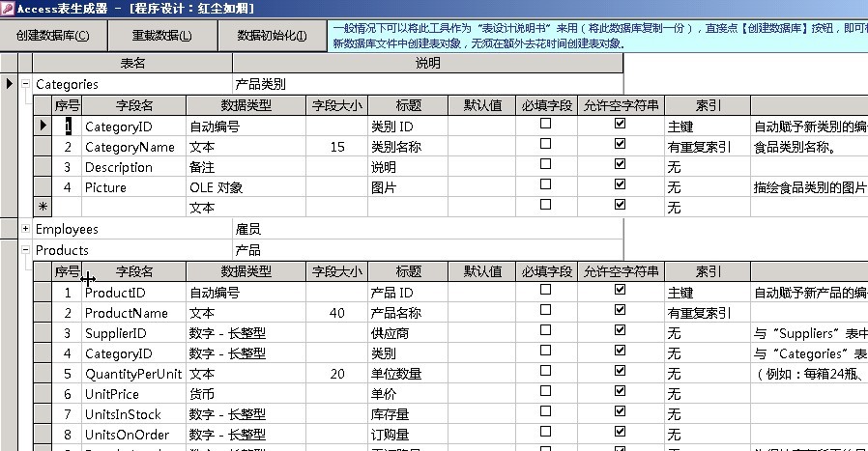Click 有重复索引 index cell for ProductName
Viewport: 868px width, 451px height.
click(x=708, y=313)
